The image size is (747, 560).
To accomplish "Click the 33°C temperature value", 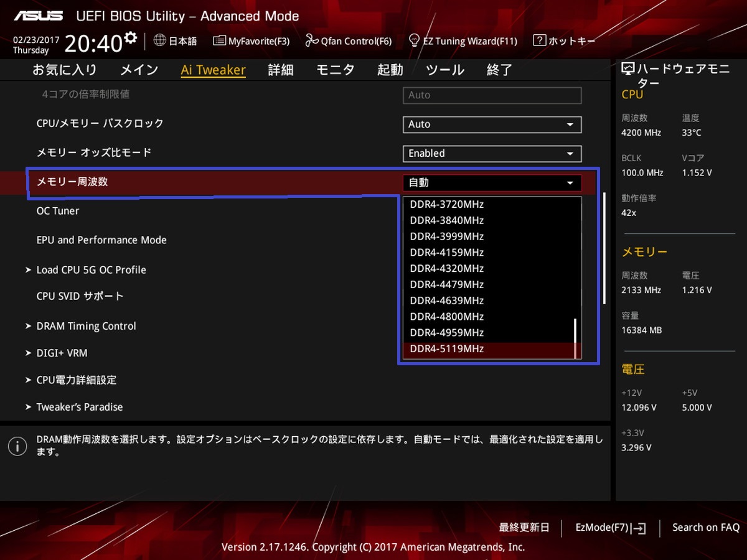I will click(x=692, y=133).
